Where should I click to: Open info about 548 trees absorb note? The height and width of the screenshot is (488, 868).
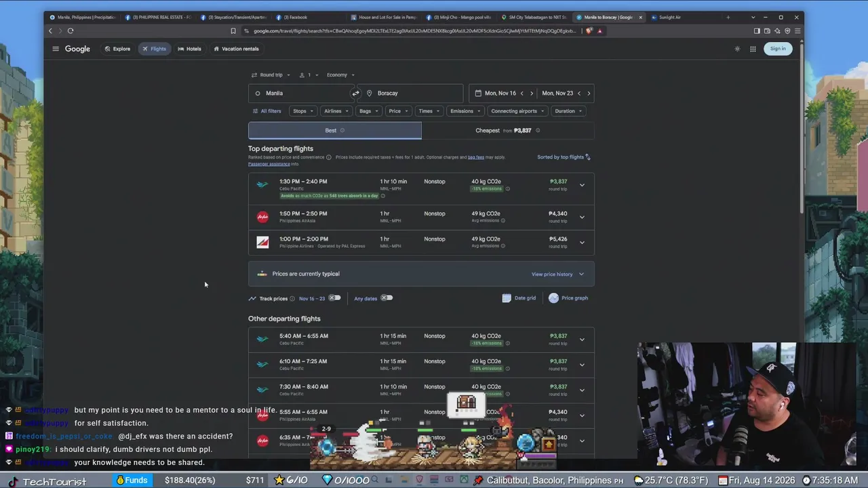382,196
